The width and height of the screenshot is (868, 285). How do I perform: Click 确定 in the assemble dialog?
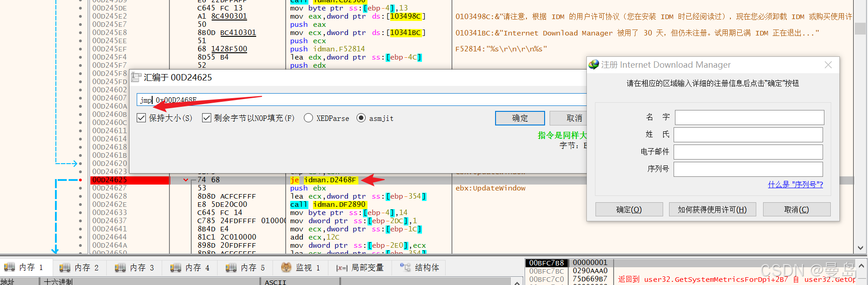(520, 118)
